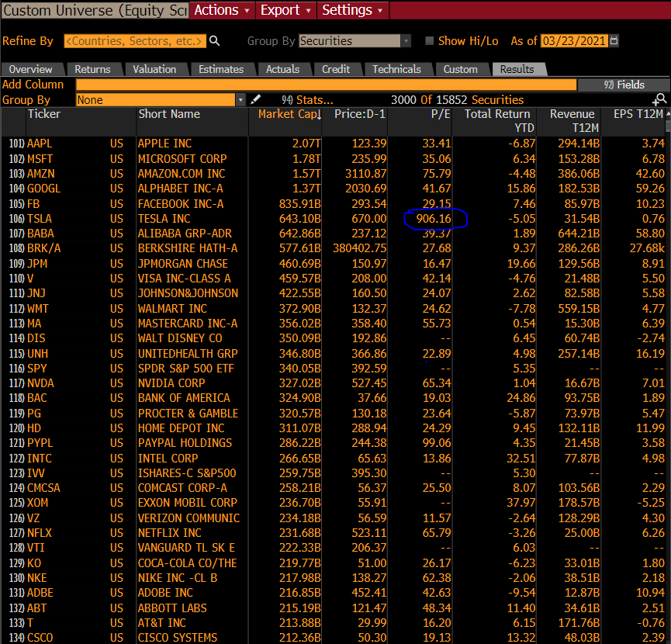Click the VISA INC-CLASS A short name

tap(184, 279)
